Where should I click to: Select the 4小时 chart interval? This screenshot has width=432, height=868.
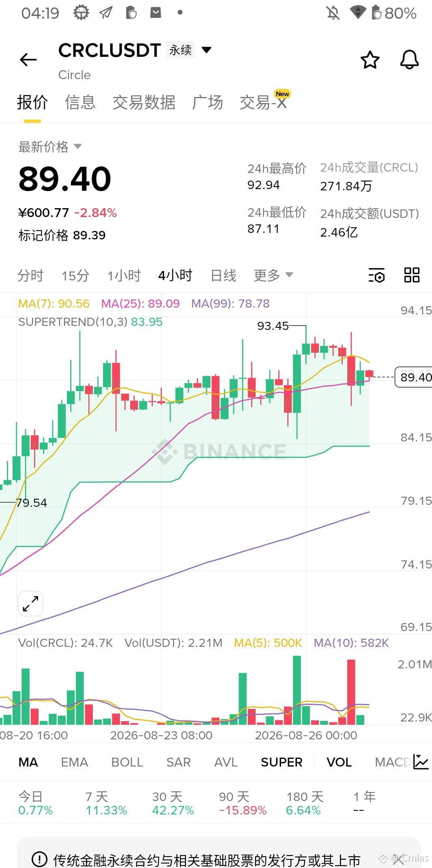175,276
